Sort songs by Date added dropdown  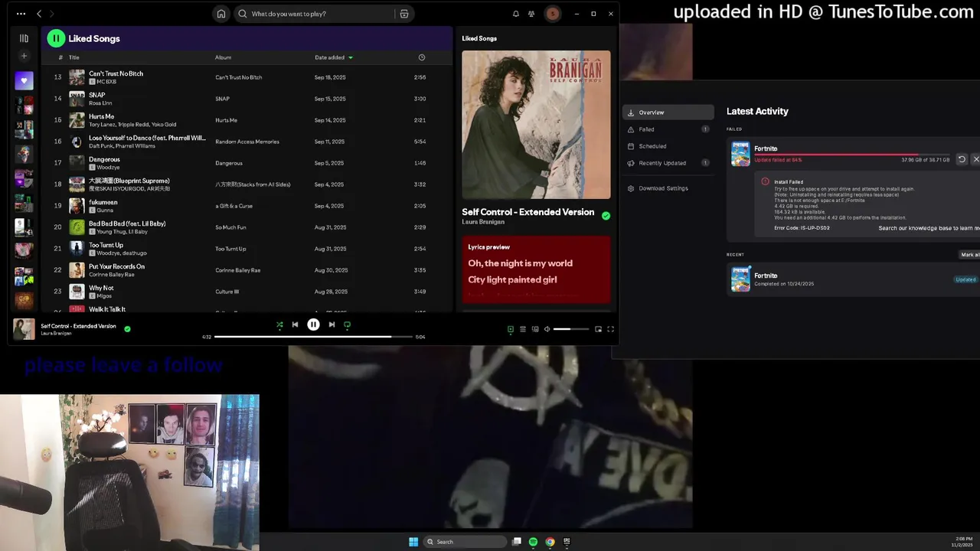[x=334, y=57]
